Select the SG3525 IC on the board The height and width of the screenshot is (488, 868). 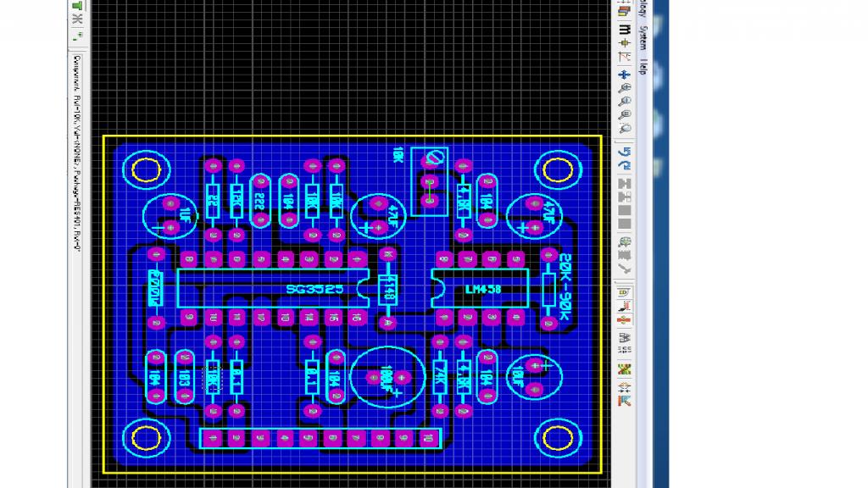273,288
